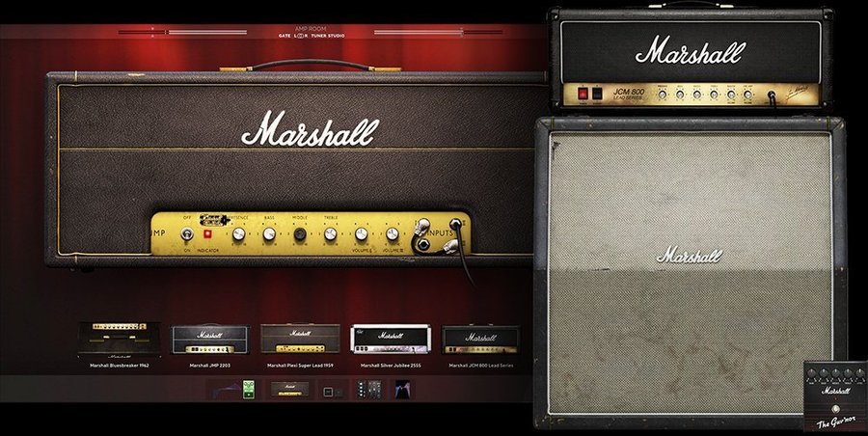Click the 'Marshall Bluesbreaker 1962' label
Viewport: 868px width, 436px height.
coord(119,366)
